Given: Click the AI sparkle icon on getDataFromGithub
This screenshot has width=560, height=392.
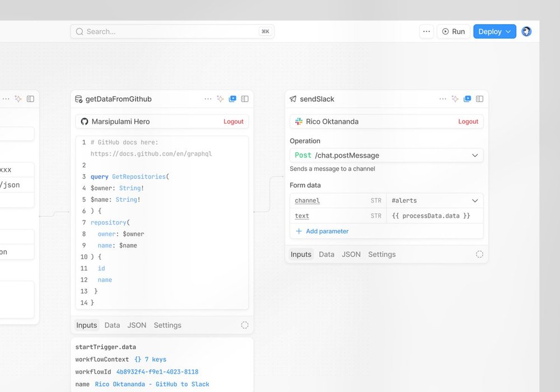Looking at the screenshot, I should click(x=220, y=99).
